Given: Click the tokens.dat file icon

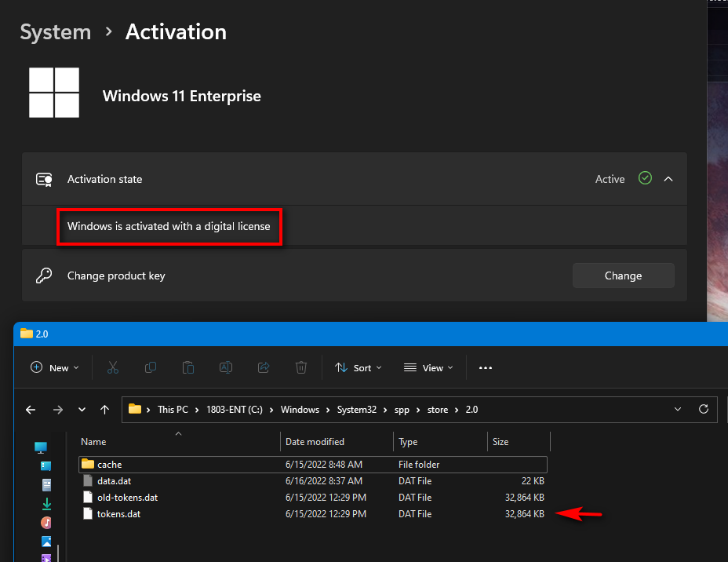Looking at the screenshot, I should pyautogui.click(x=88, y=513).
